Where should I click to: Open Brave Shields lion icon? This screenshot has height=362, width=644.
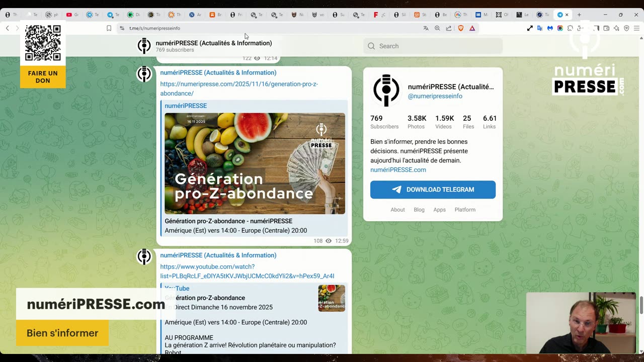(x=460, y=28)
